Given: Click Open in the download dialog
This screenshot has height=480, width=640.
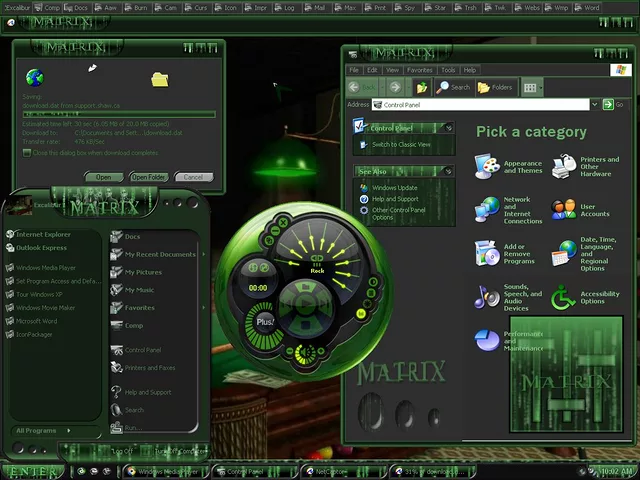Looking at the screenshot, I should click(104, 177).
